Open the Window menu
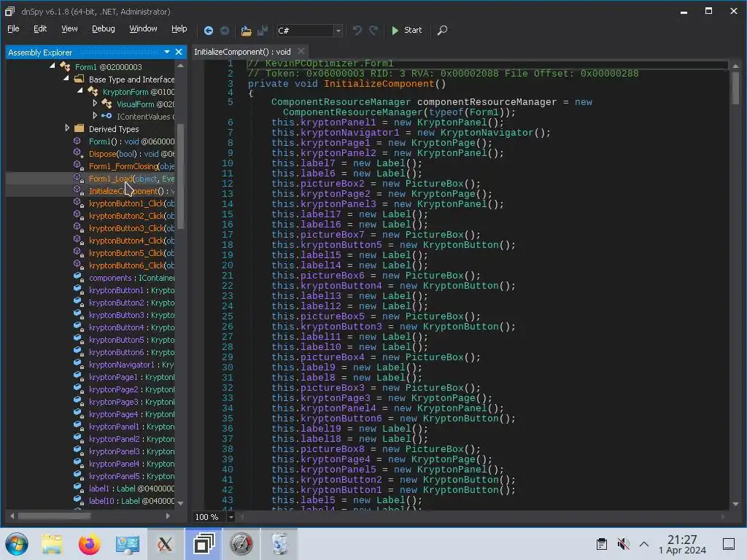The width and height of the screenshot is (747, 560). click(143, 28)
